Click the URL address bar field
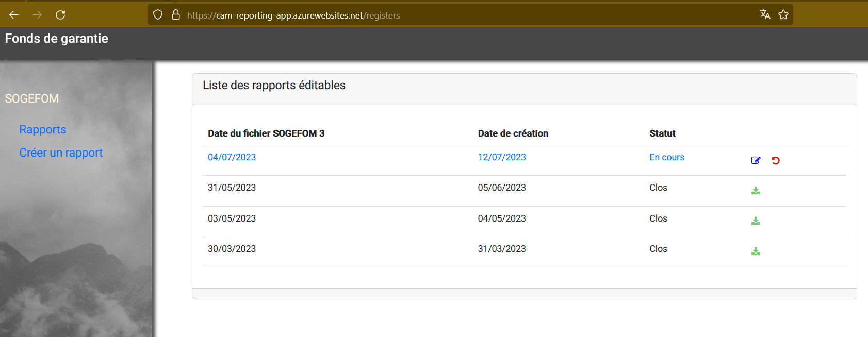The image size is (868, 337). click(x=464, y=15)
